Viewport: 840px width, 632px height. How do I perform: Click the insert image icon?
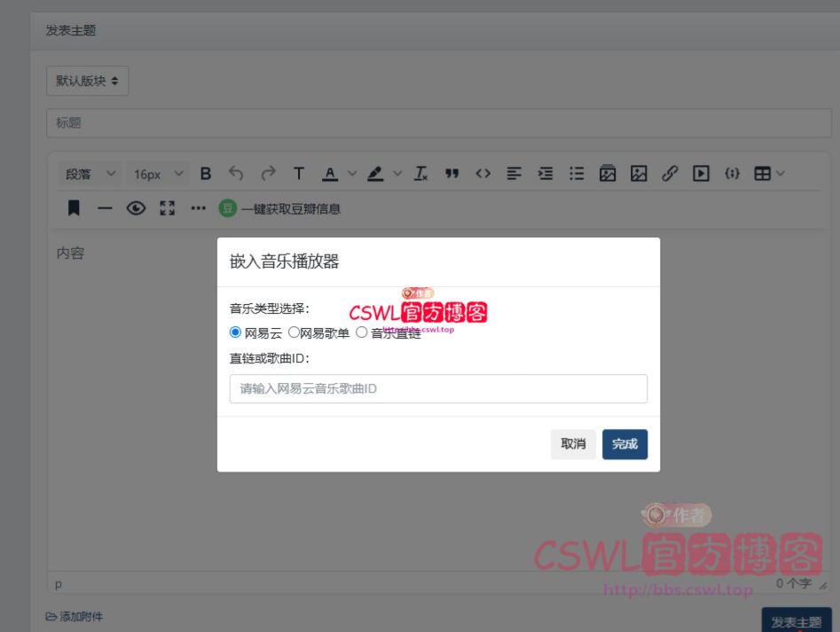pyautogui.click(x=639, y=174)
